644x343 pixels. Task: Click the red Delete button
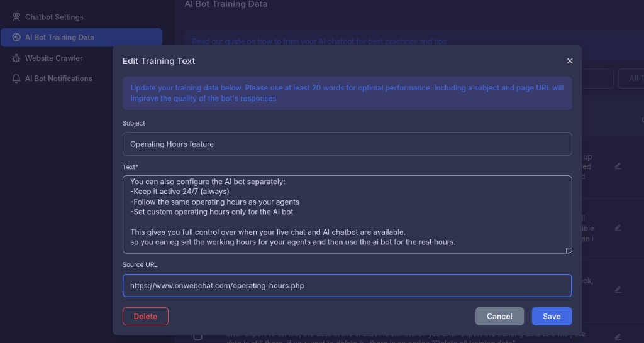[x=145, y=317]
